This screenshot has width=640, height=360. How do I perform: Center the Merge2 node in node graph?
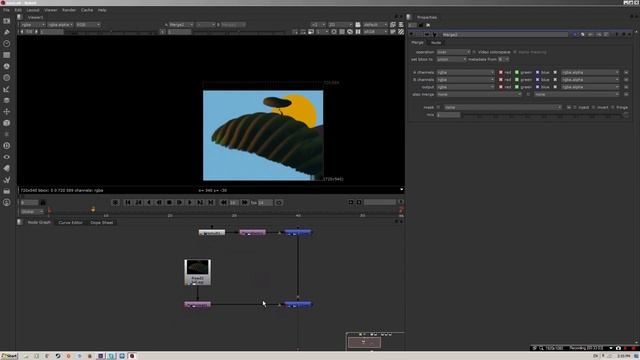click(x=427, y=35)
